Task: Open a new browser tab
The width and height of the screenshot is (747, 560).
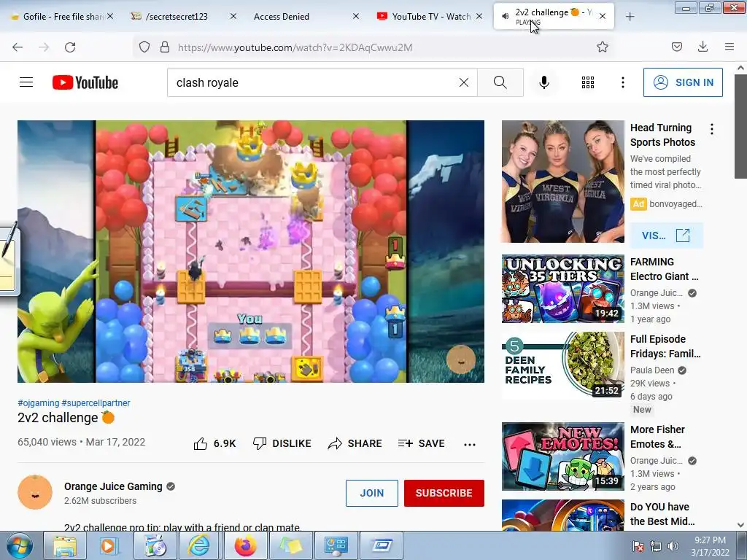Action: tap(630, 17)
